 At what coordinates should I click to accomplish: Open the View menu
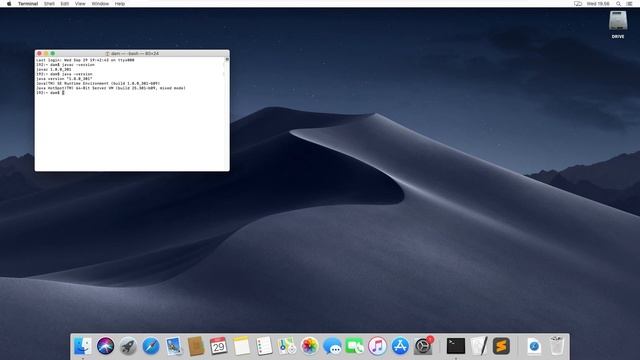tap(80, 4)
